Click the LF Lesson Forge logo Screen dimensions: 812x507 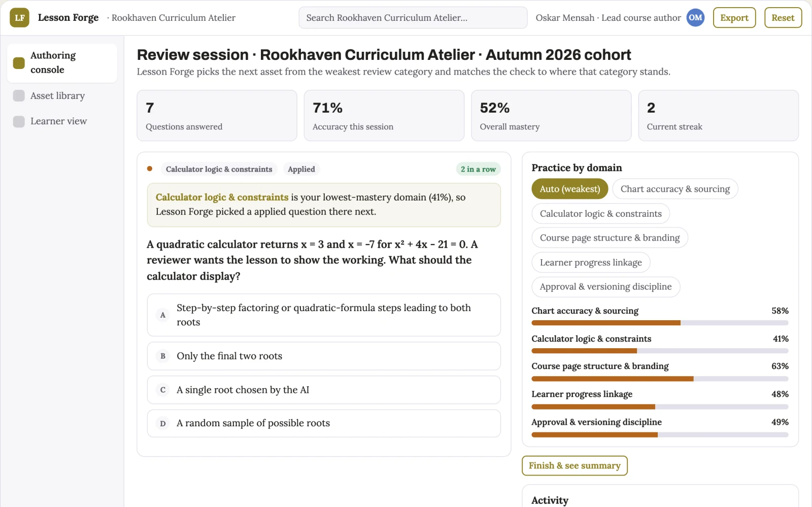[x=19, y=18]
